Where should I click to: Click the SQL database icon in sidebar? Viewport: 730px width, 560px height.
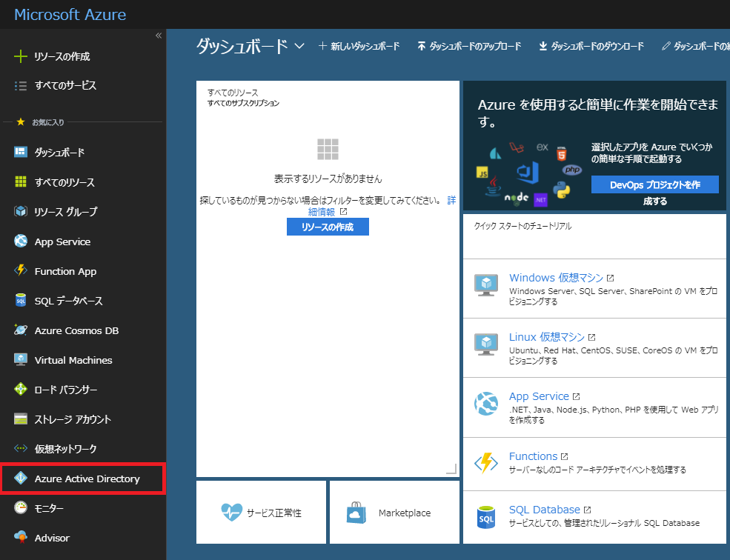point(21,300)
